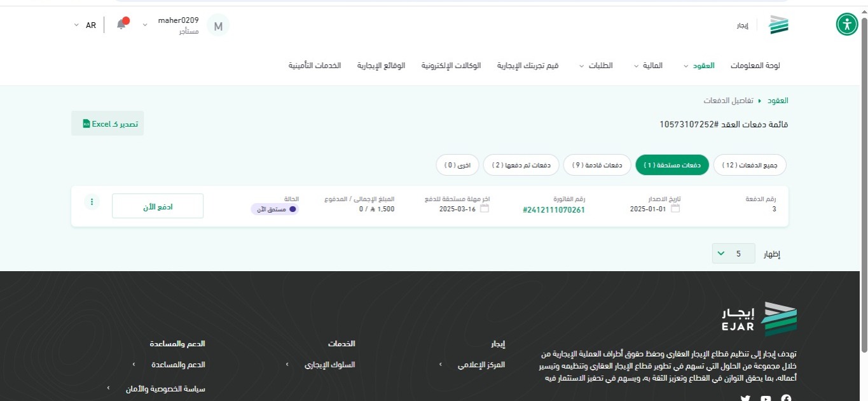Click calendar icon beside payment deadline date

(485, 208)
